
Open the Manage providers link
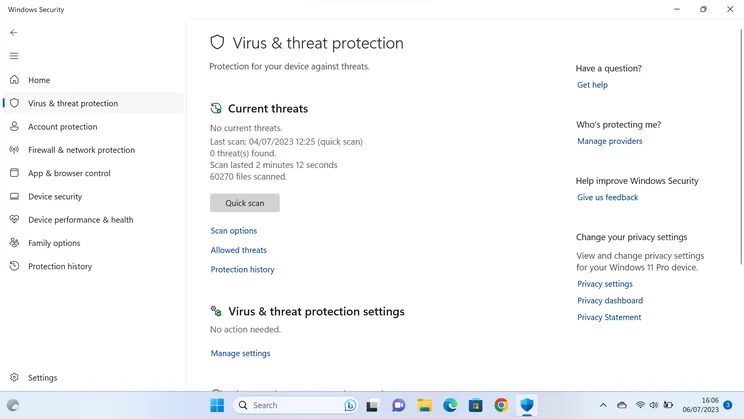[609, 141]
